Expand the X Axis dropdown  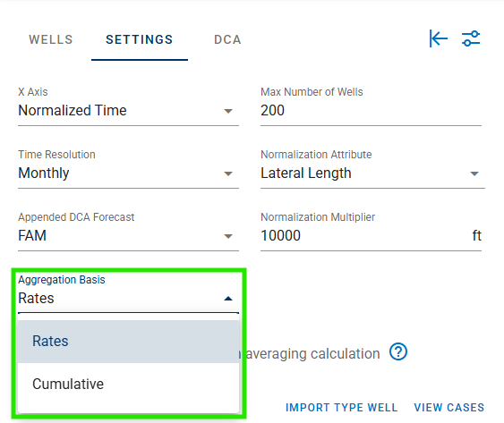[128, 111]
